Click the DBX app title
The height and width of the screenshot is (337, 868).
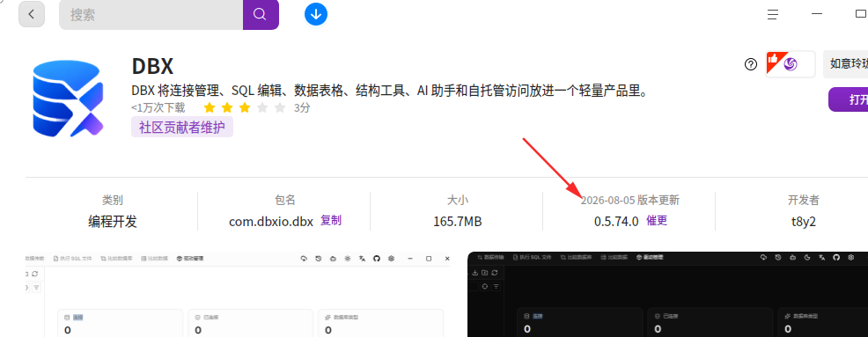(153, 67)
